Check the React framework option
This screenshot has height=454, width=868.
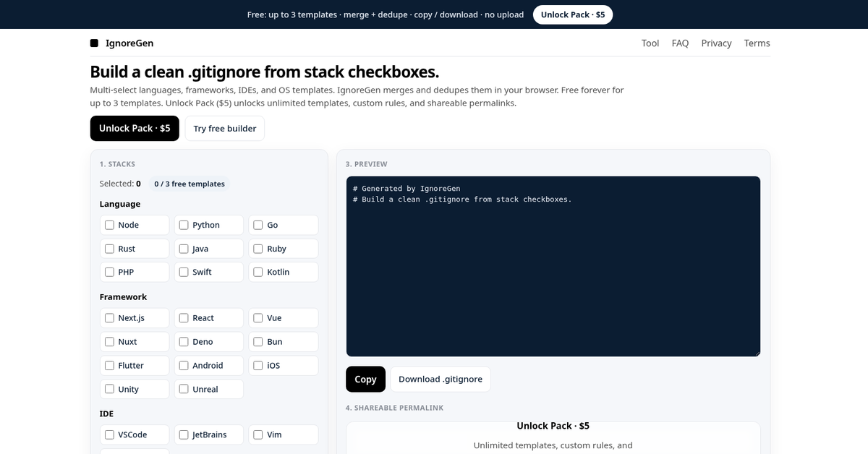pos(184,318)
